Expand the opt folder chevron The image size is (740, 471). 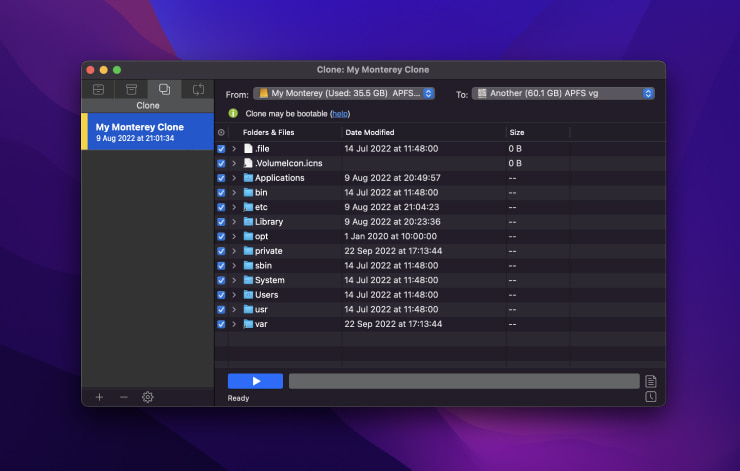point(234,236)
